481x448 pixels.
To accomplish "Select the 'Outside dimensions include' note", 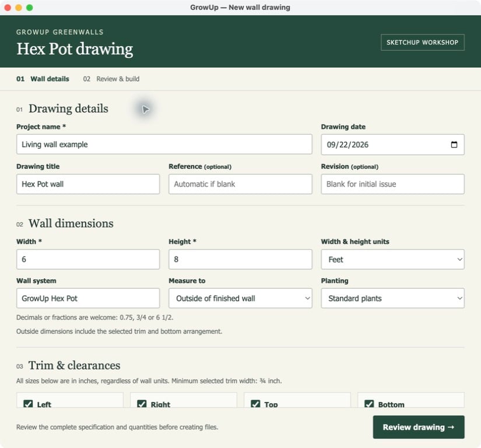I will point(119,331).
